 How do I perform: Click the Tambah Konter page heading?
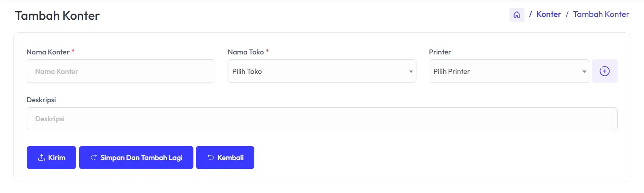tap(58, 16)
